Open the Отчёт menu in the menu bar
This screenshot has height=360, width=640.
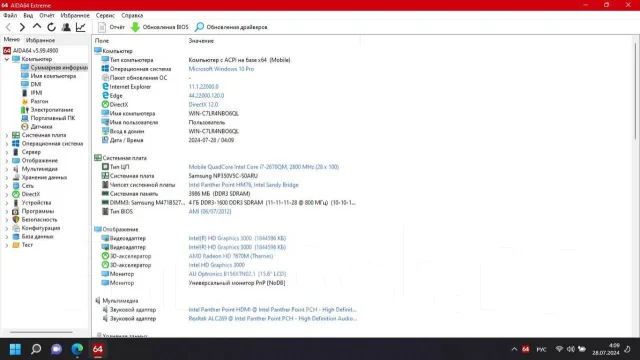[x=47, y=15]
